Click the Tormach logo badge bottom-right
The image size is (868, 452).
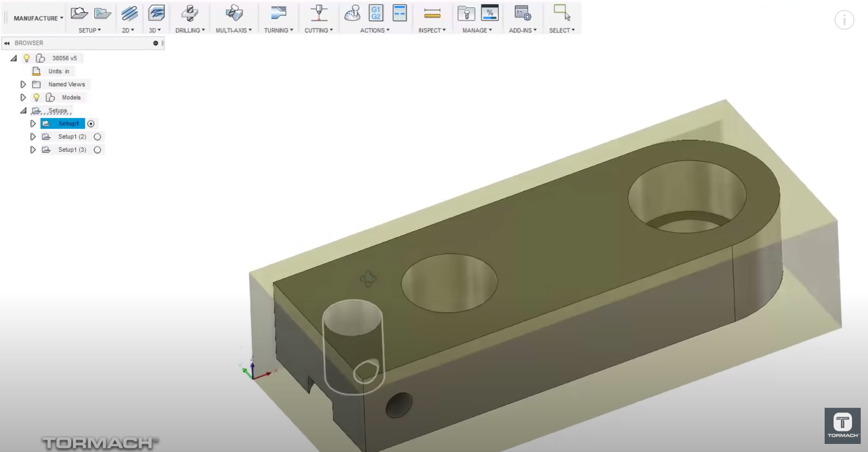tap(843, 425)
